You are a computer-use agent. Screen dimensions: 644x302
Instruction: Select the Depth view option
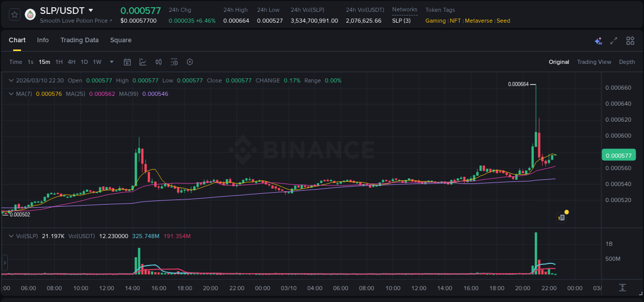coord(627,62)
